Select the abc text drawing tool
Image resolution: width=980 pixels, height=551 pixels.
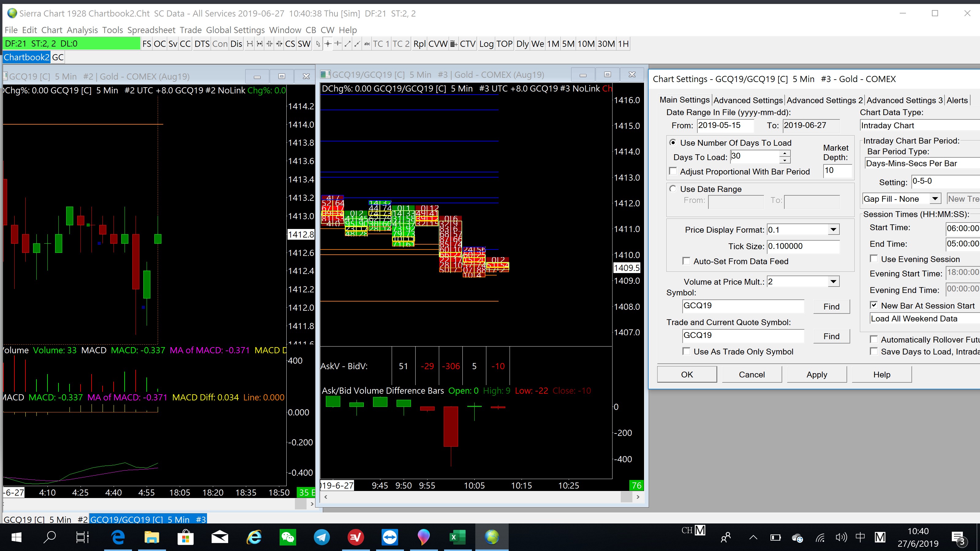pyautogui.click(x=367, y=44)
